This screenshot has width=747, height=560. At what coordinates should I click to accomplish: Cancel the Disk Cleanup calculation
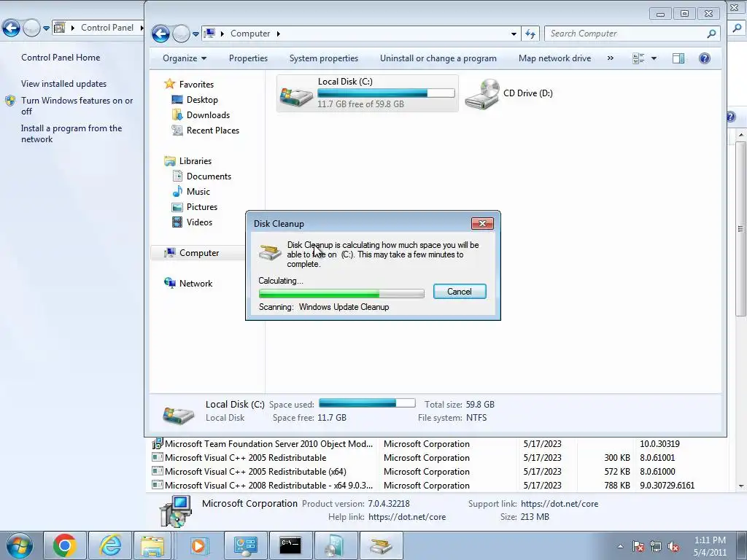[460, 292]
